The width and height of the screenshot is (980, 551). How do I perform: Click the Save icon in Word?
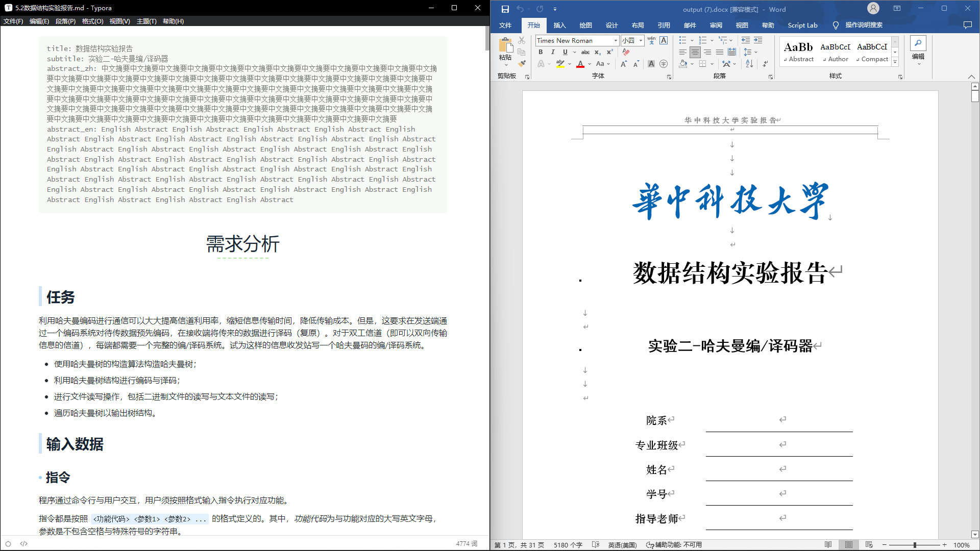tap(505, 9)
